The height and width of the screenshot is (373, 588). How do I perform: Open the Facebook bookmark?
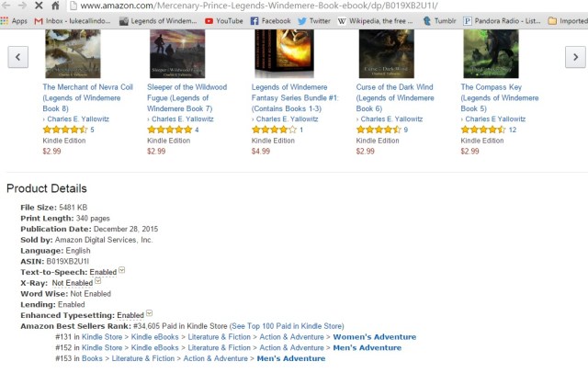pos(270,21)
